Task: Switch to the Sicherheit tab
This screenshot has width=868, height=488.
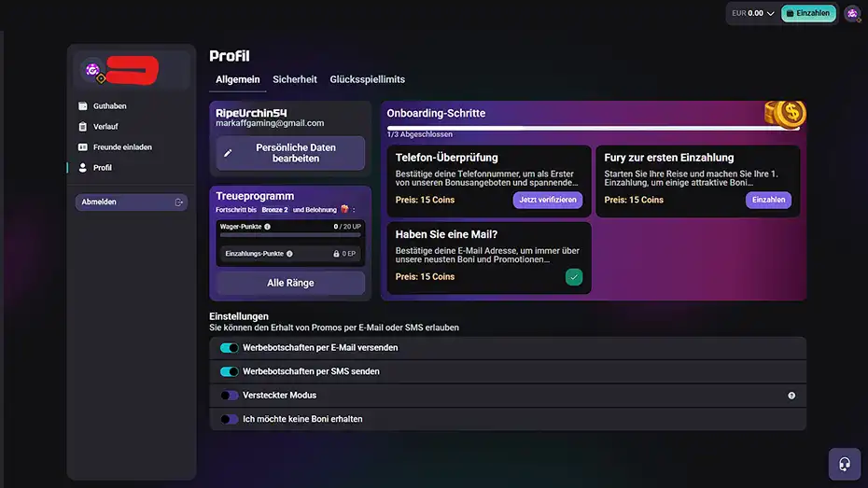Action: pos(295,80)
